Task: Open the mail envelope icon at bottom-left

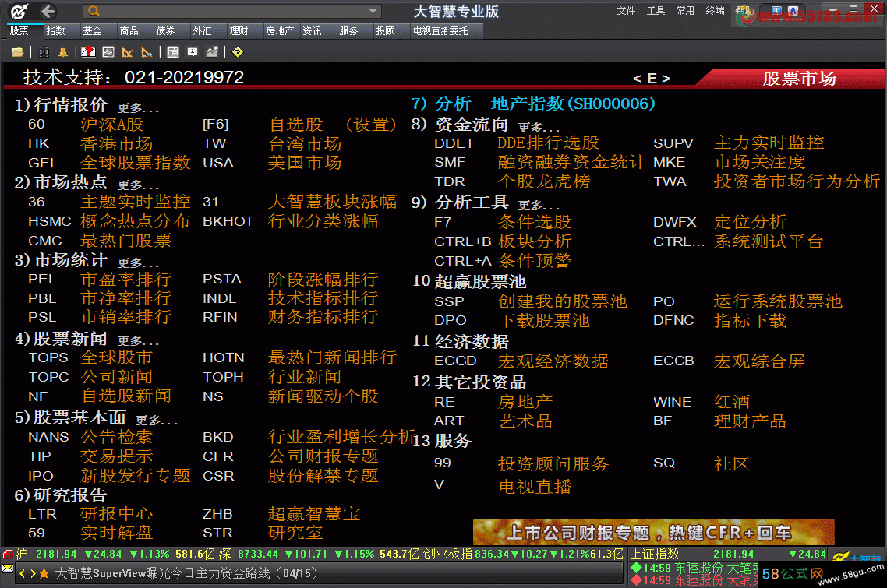Action: coord(8,569)
